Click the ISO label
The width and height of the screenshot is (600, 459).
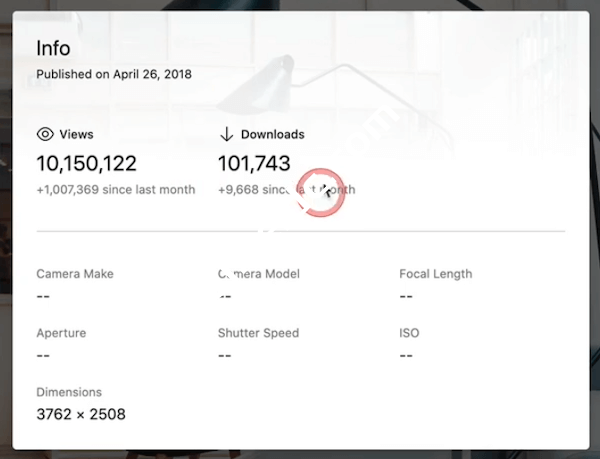[409, 333]
